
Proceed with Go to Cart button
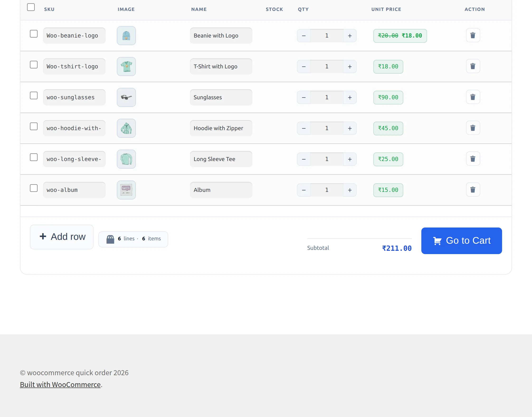(461, 241)
